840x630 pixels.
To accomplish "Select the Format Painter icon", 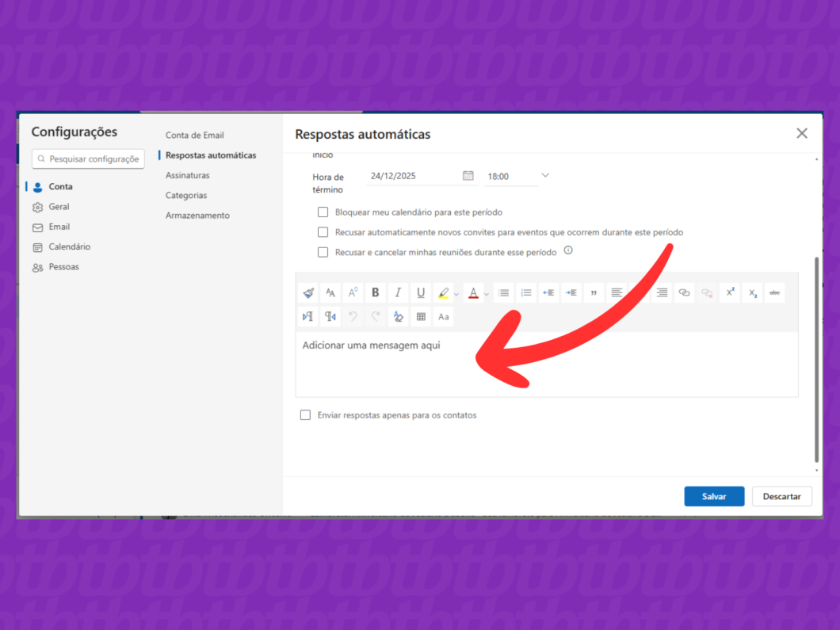I will pos(308,292).
